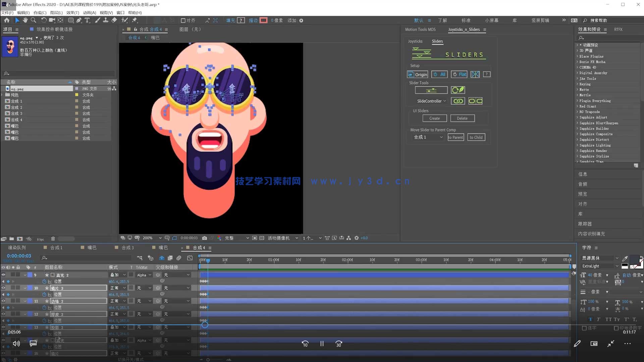Click the link sliders icon in Slider Tools
Image resolution: width=644 pixels, height=362 pixels.
[x=458, y=101]
